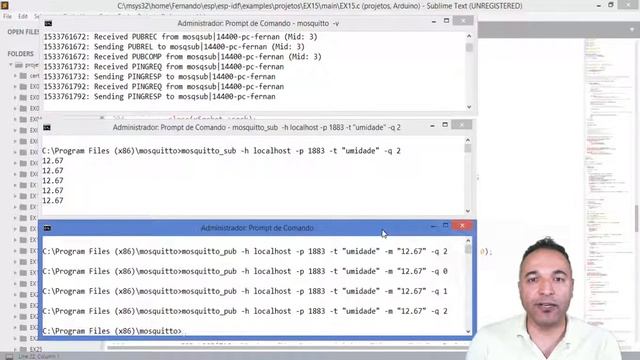Close the active Prompt de Comando window

462,225
